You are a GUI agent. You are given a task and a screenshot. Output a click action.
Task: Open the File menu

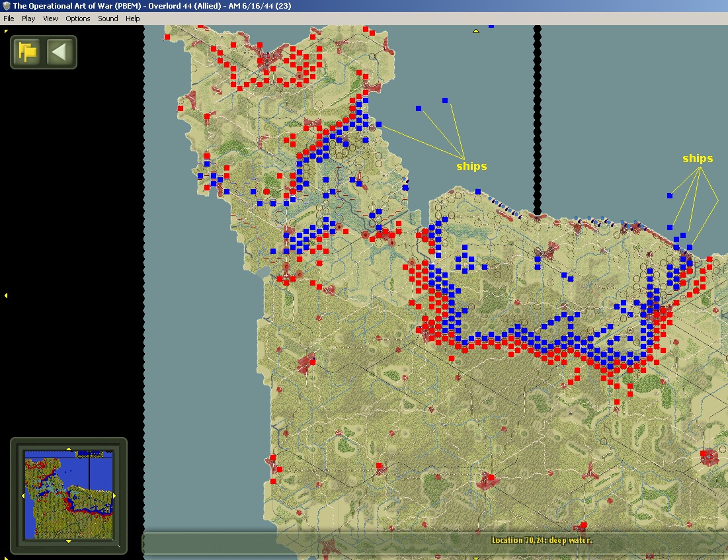tap(9, 19)
